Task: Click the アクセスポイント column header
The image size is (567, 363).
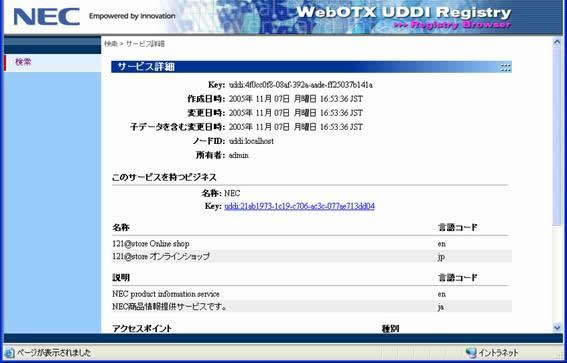Action: (x=142, y=328)
